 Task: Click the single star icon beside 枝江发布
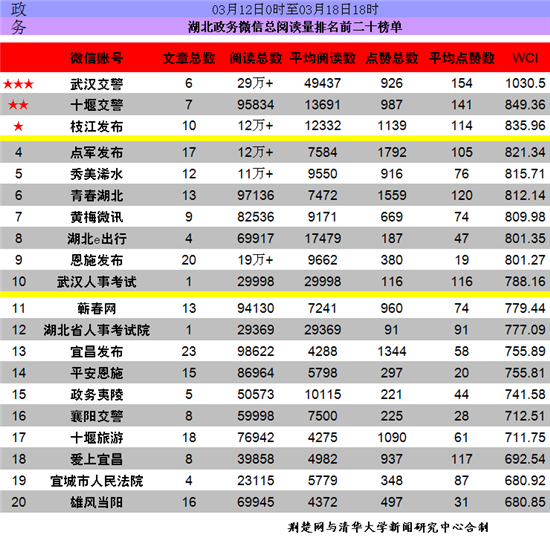[18, 126]
